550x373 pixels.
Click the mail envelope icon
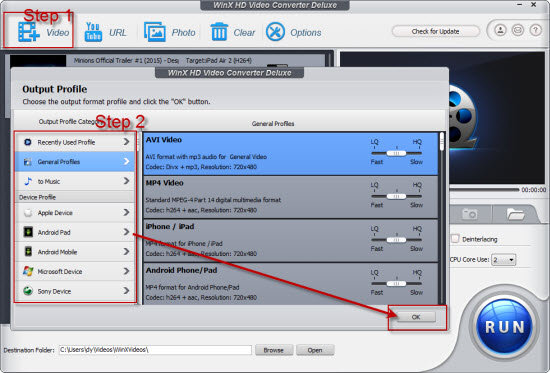point(518,30)
